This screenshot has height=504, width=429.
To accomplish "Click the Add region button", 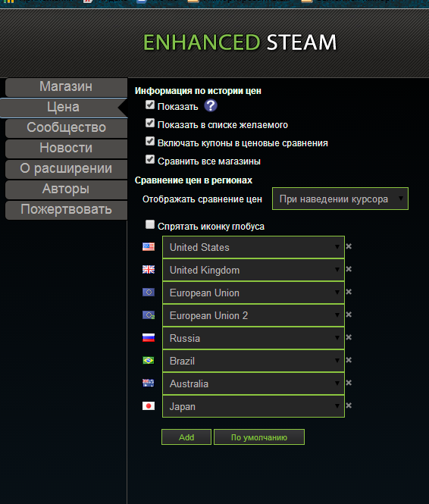I will point(186,437).
